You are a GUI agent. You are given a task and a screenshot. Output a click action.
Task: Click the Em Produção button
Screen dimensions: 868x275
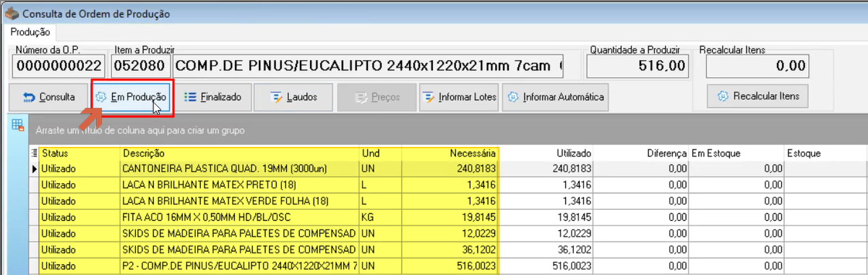pos(132,97)
